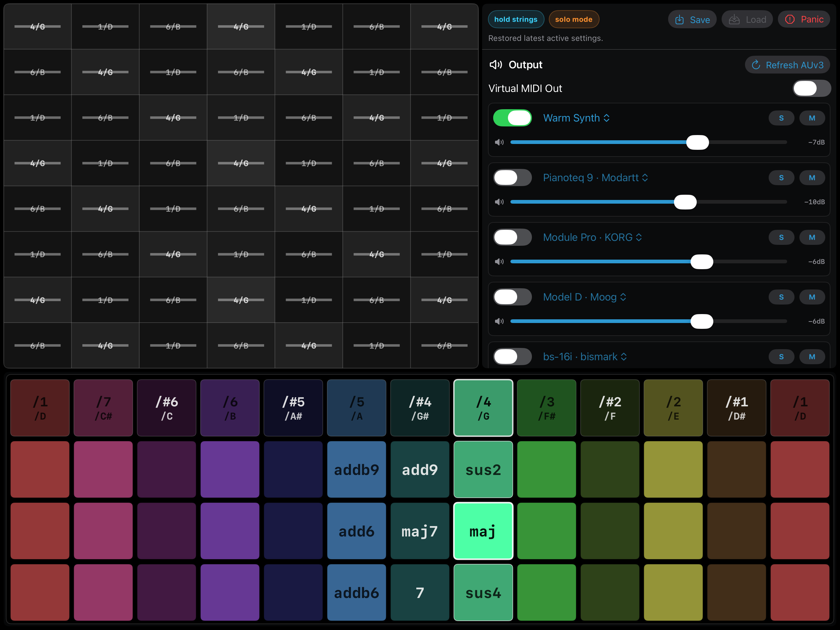Load saved settings
Screen dimensions: 840x630
tap(747, 19)
